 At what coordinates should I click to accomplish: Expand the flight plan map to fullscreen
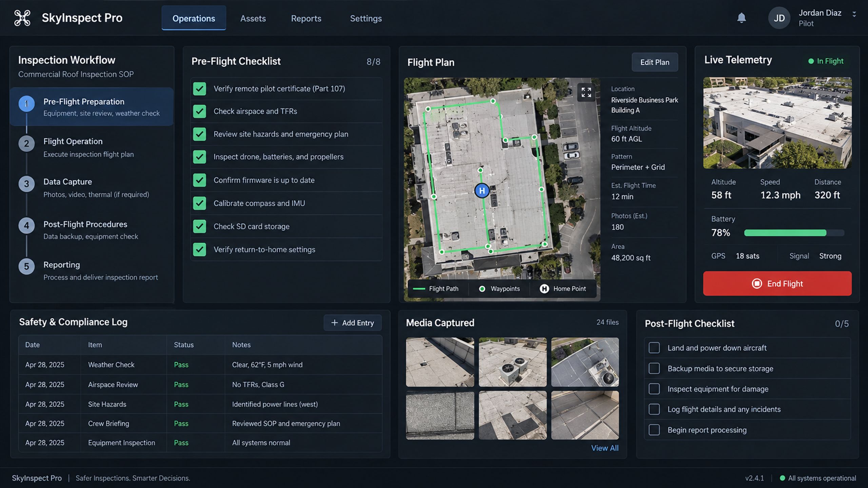coord(586,92)
